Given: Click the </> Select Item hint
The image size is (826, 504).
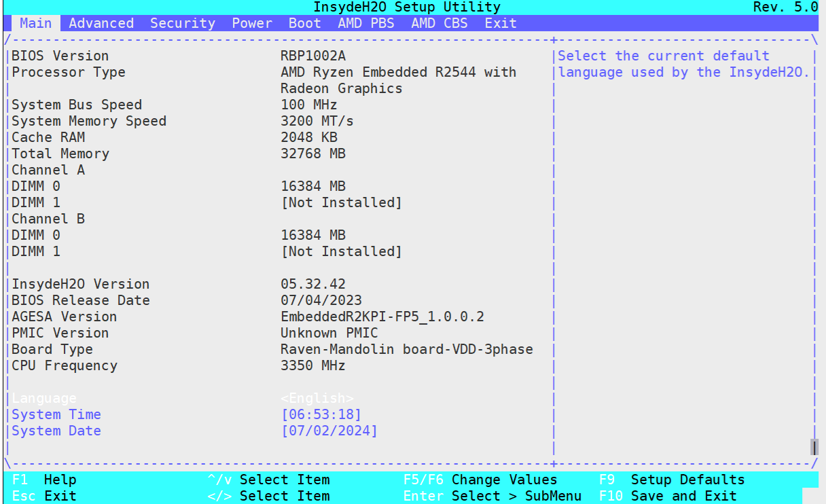Looking at the screenshot, I should point(268,496).
